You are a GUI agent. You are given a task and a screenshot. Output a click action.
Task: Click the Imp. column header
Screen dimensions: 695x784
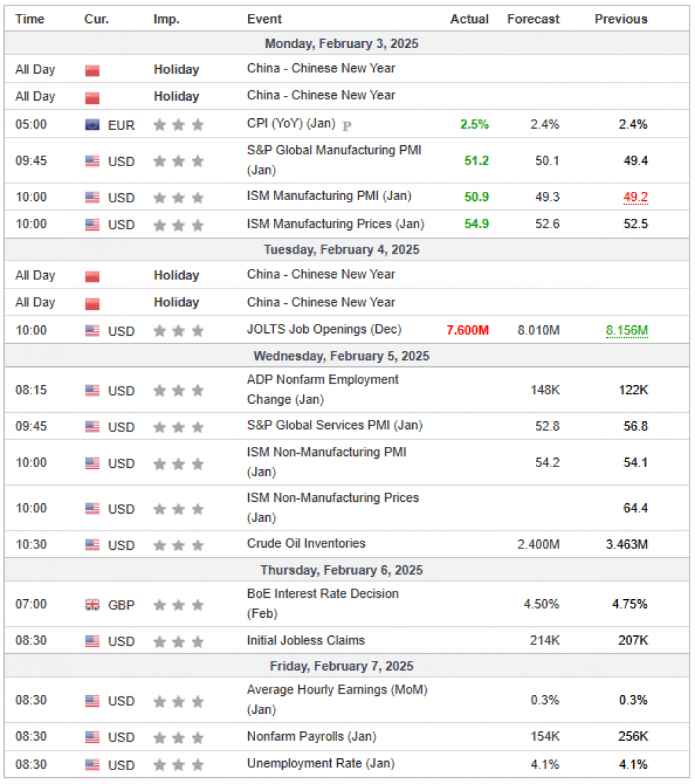[167, 19]
